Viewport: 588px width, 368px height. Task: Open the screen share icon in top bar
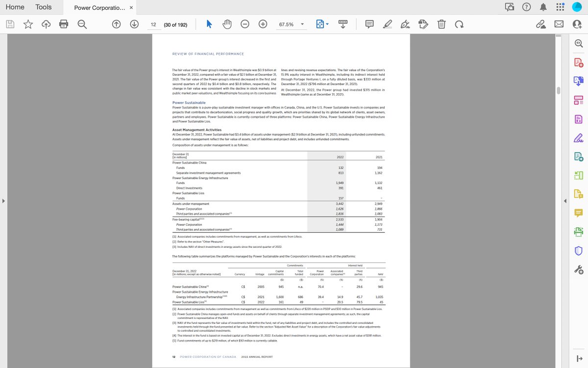[510, 7]
